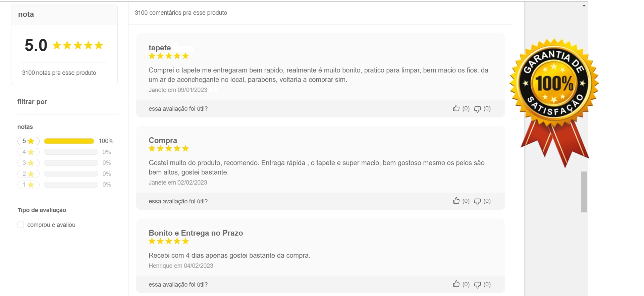Open the "Bonito e Entrega no Prazo" review title
Image resolution: width=644 pixels, height=296 pixels.
coord(196,233)
